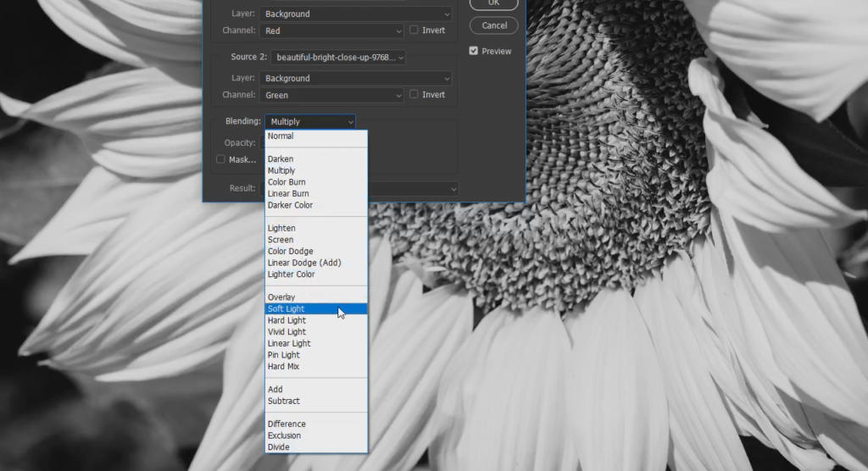868x471 pixels.
Task: Open the Red channel dropdown
Action: (331, 30)
